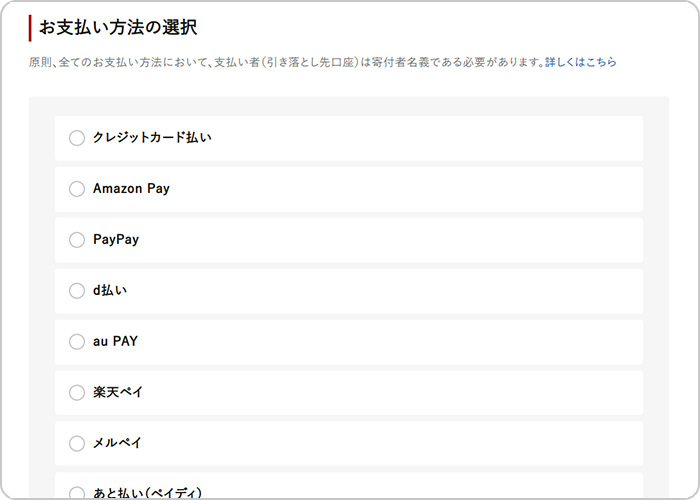Image resolution: width=700 pixels, height=500 pixels.
Task: Choose the Amazon Pay radio button
Action: pos(77,189)
